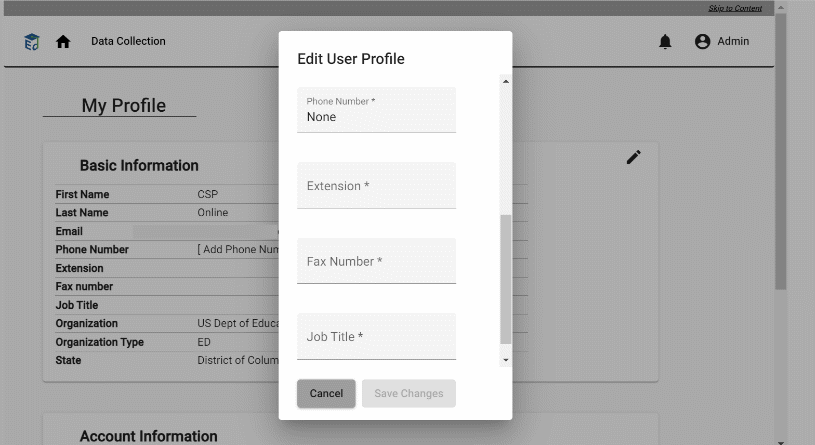Image resolution: width=815 pixels, height=445 pixels.
Task: Click the ED logo icon
Action: (32, 42)
